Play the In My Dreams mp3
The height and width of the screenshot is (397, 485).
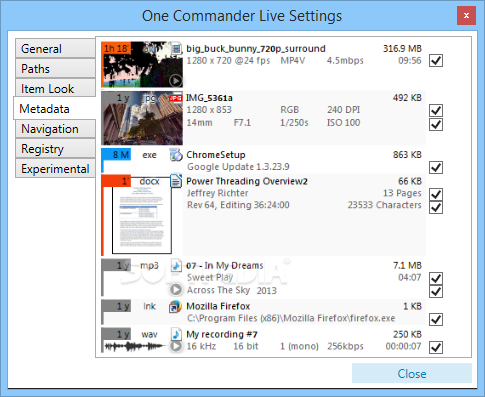(x=176, y=290)
